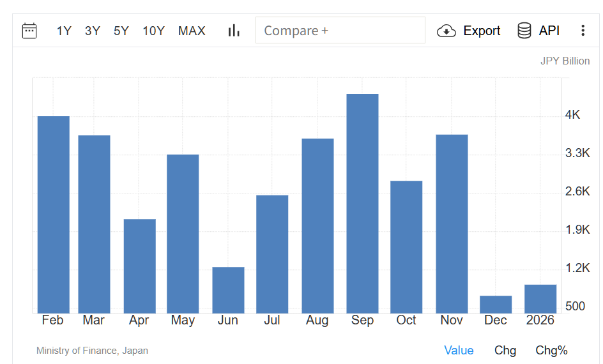This screenshot has height=364, width=603.
Task: Click the API database stack icon
Action: [x=524, y=31]
